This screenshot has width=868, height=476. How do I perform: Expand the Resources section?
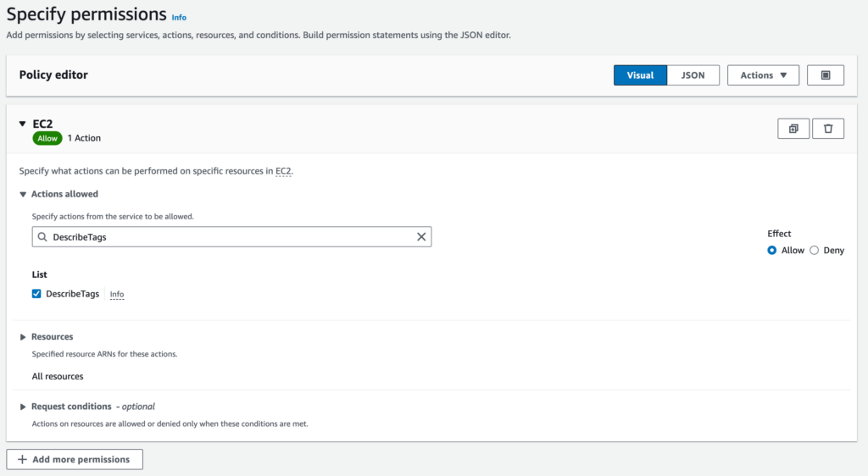point(23,337)
